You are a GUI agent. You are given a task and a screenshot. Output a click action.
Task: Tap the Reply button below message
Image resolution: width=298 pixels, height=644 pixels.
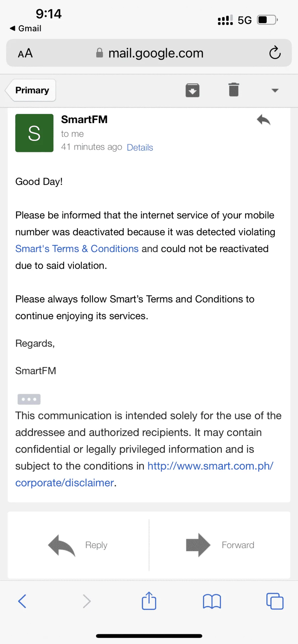(x=78, y=545)
